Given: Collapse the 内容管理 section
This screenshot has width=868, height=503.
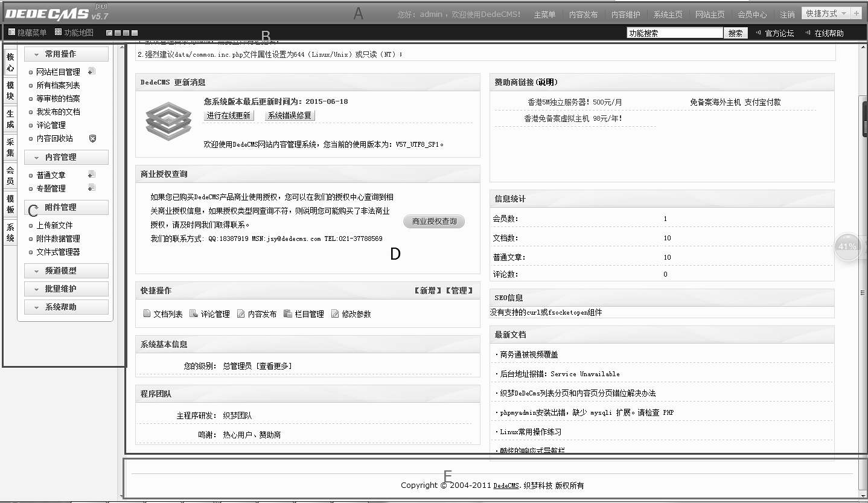Looking at the screenshot, I should coord(66,157).
